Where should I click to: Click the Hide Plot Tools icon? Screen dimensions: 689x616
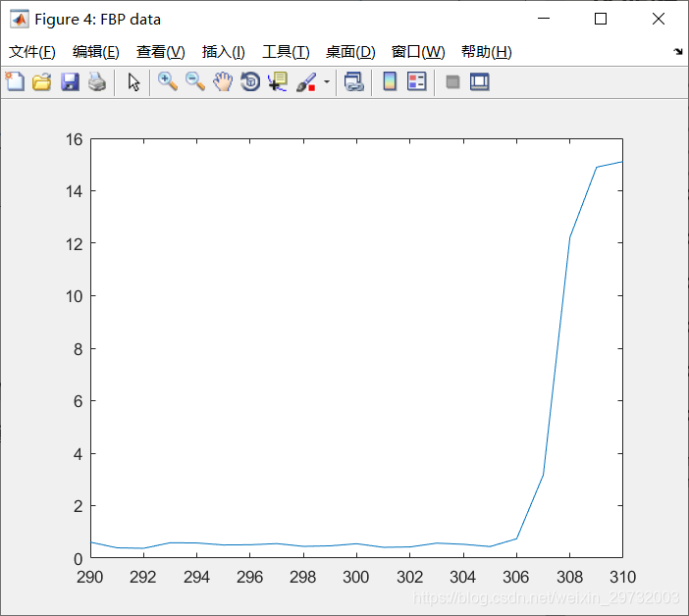point(452,81)
